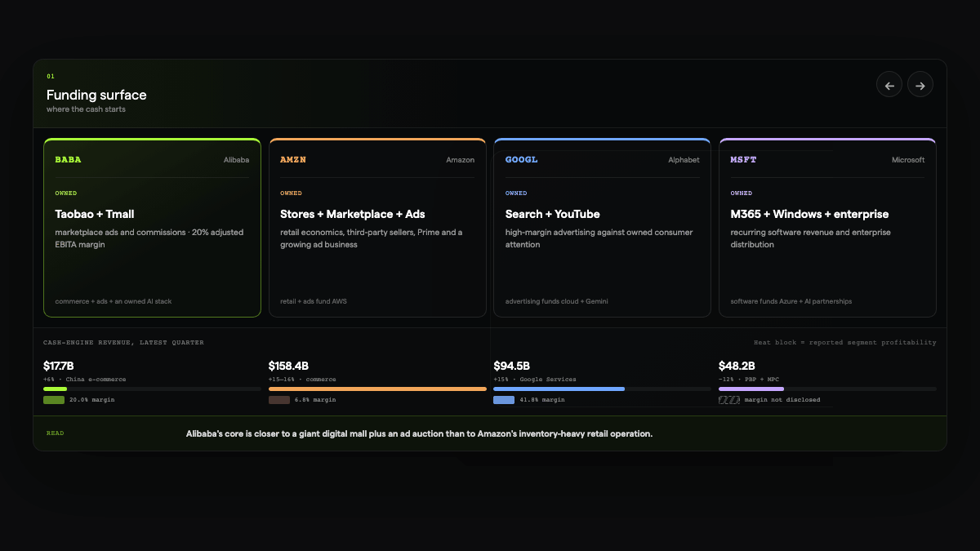Screen dimensions: 980x551
Task: Click the READ label
Action: tap(55, 433)
